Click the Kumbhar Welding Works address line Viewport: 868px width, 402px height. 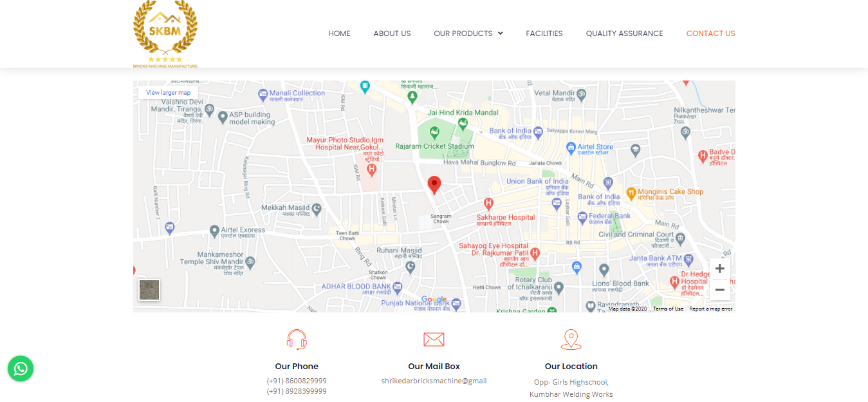(571, 394)
